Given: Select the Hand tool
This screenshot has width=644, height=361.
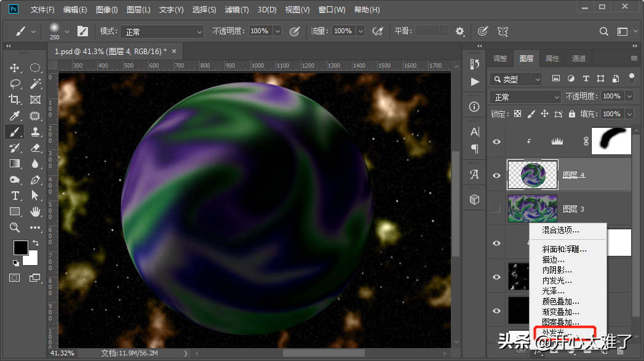Looking at the screenshot, I should tap(35, 212).
